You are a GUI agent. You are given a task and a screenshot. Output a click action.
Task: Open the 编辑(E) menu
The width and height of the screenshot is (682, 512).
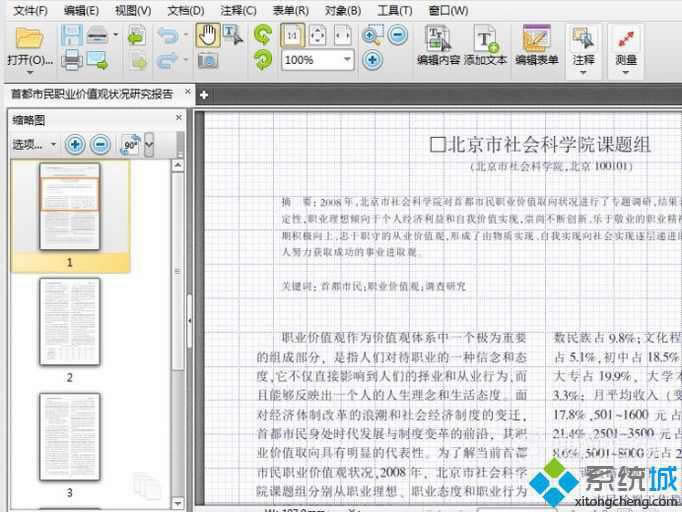(x=81, y=10)
